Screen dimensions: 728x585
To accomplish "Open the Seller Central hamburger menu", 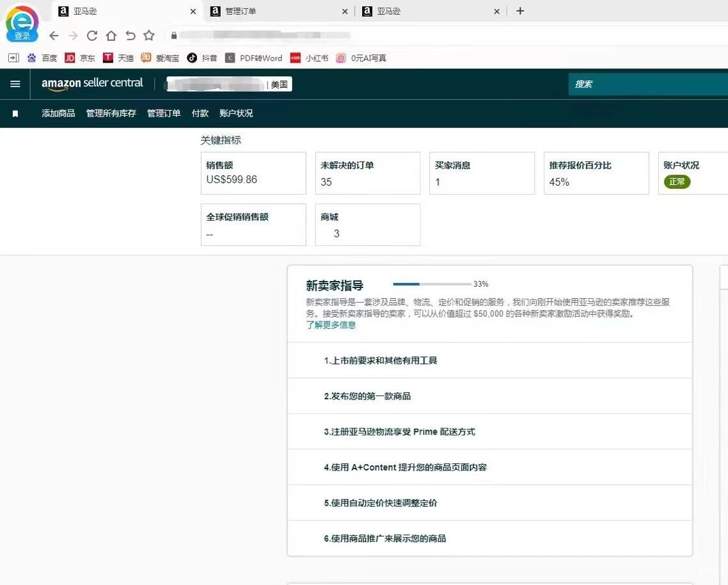I will click(x=15, y=84).
